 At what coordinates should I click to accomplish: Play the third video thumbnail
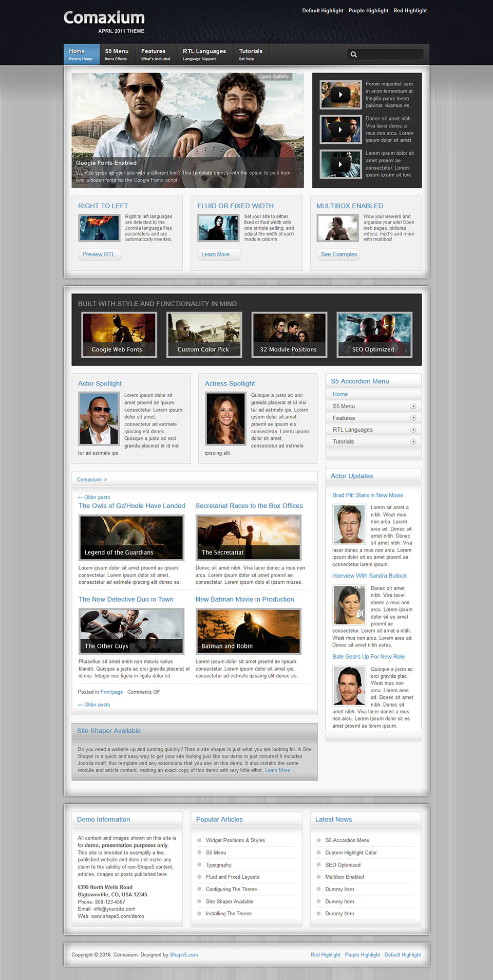pyautogui.click(x=340, y=164)
